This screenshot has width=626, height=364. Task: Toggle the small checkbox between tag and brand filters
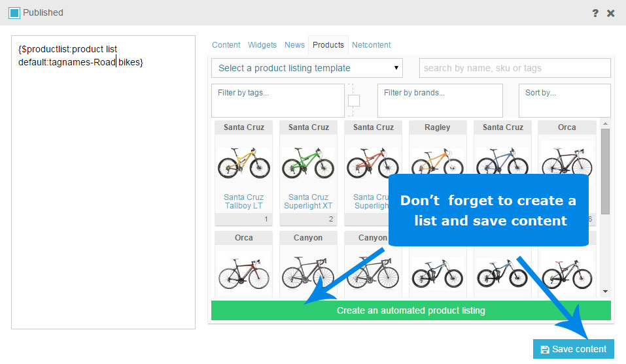coord(354,101)
